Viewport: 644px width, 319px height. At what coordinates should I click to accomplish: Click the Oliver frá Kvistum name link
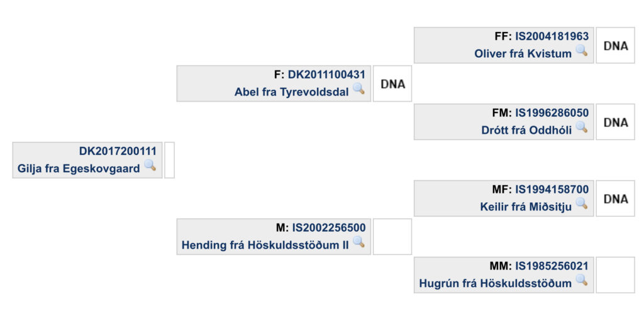523,54
